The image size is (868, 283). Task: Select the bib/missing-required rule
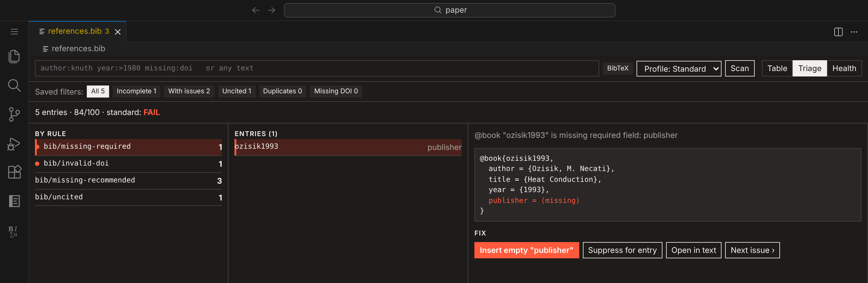(128, 147)
